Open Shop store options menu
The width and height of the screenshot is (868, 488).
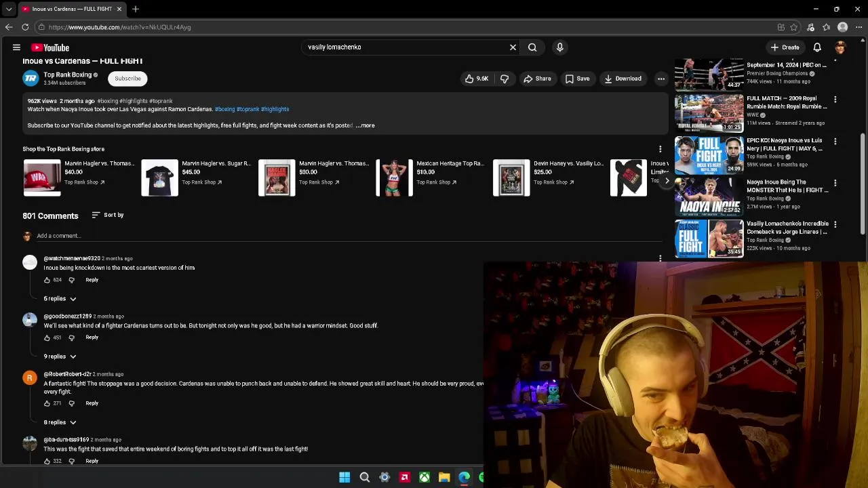click(x=660, y=149)
